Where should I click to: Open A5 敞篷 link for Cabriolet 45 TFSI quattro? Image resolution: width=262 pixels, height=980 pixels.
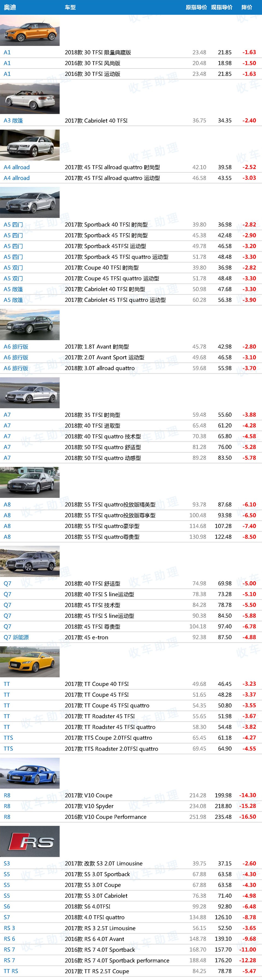[13, 300]
